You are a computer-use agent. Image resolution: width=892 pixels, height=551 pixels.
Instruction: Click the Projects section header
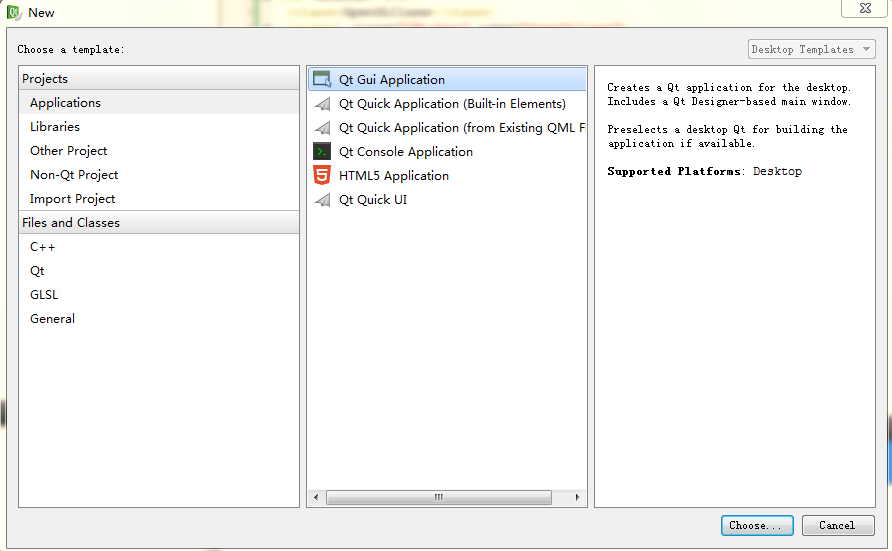click(x=159, y=78)
